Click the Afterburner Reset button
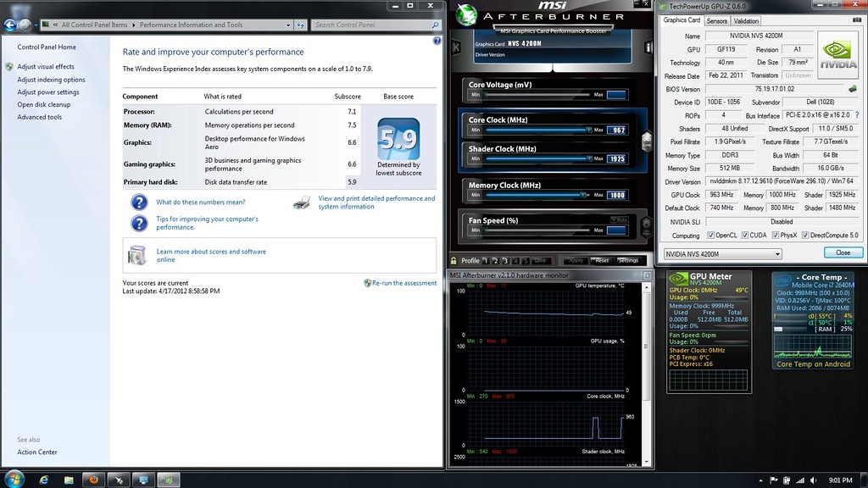868x488 pixels. [x=602, y=261]
